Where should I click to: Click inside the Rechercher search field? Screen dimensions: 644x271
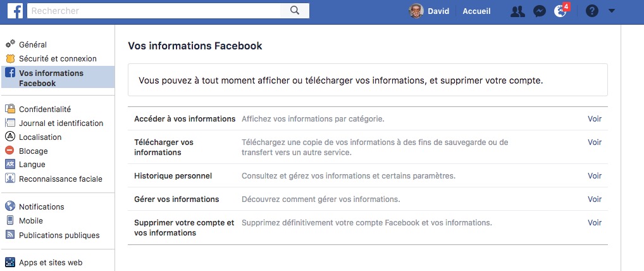[x=154, y=11]
